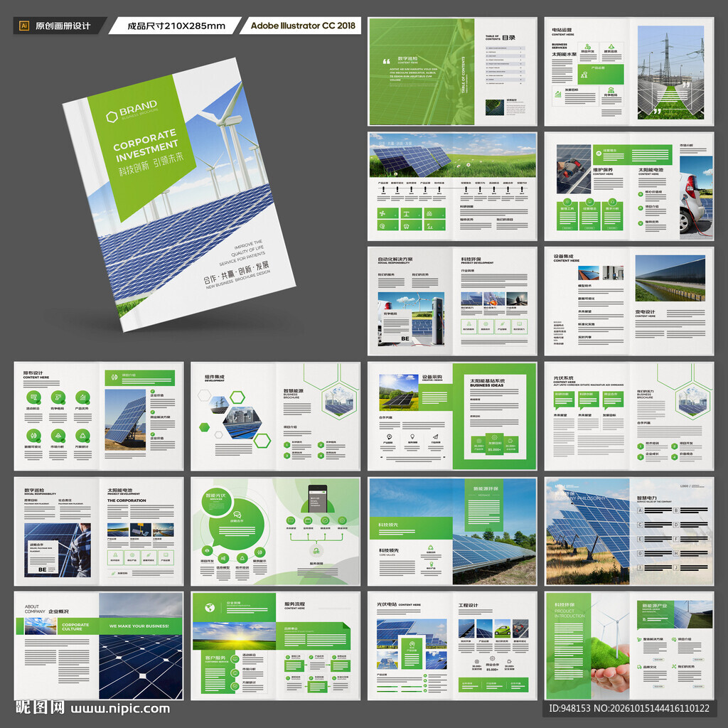Screen dimensions: 728x728
Task: Open the 目录 table of contents spread
Action: click(452, 72)
